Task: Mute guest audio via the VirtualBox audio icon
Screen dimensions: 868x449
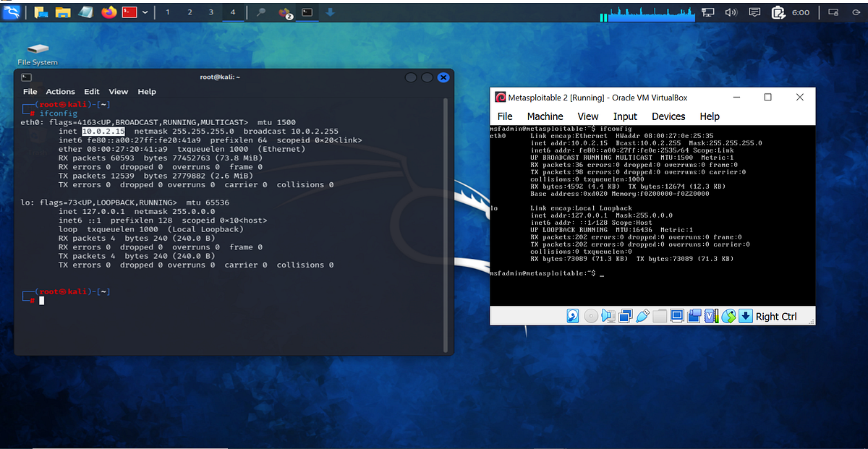Action: (608, 316)
